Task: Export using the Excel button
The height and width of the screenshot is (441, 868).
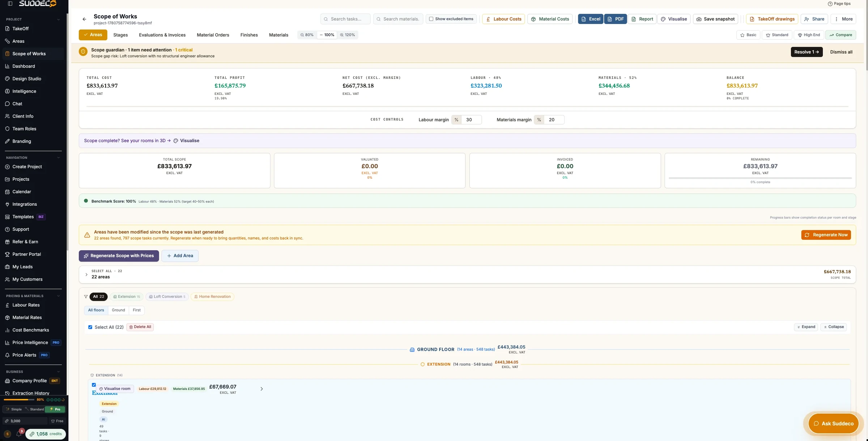Action: pos(590,19)
